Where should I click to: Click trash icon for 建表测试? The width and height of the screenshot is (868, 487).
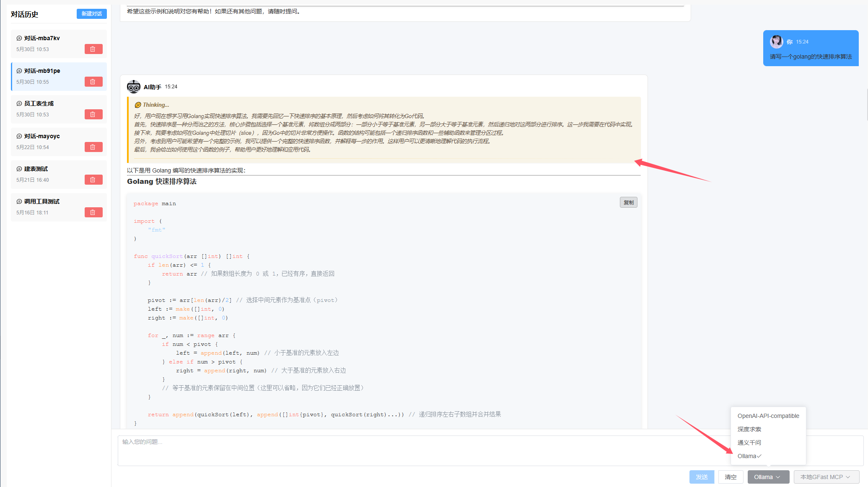93,180
